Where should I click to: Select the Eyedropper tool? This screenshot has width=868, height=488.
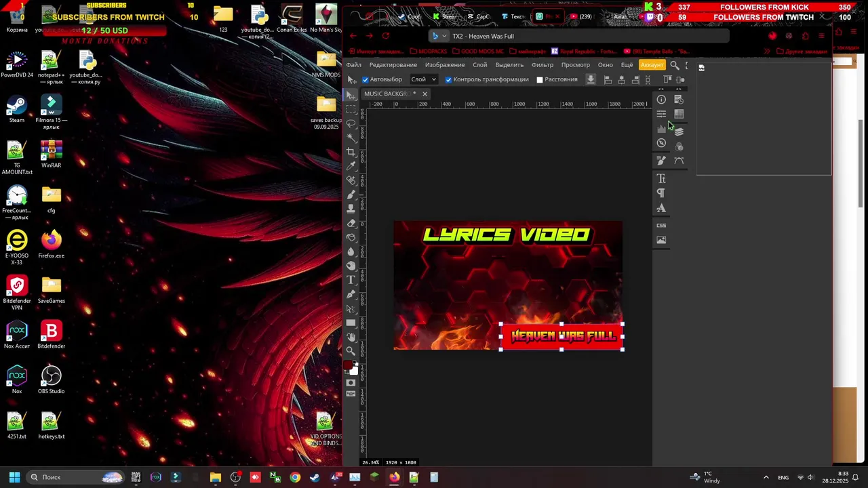click(x=351, y=166)
